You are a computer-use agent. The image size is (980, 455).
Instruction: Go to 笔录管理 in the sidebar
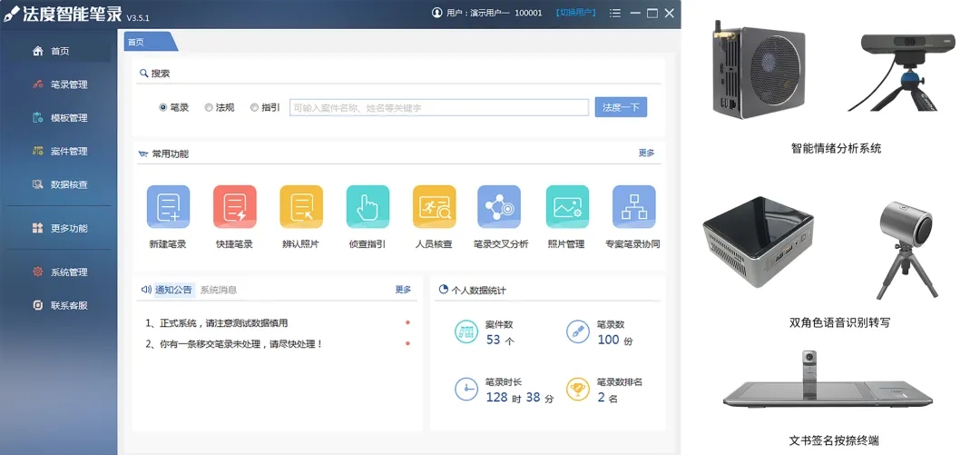point(69,84)
